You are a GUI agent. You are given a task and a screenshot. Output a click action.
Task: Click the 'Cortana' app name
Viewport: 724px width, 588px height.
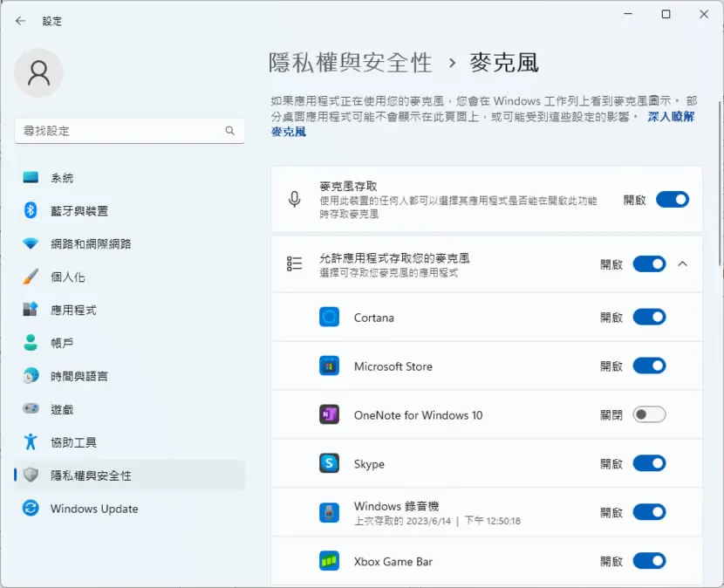click(374, 318)
